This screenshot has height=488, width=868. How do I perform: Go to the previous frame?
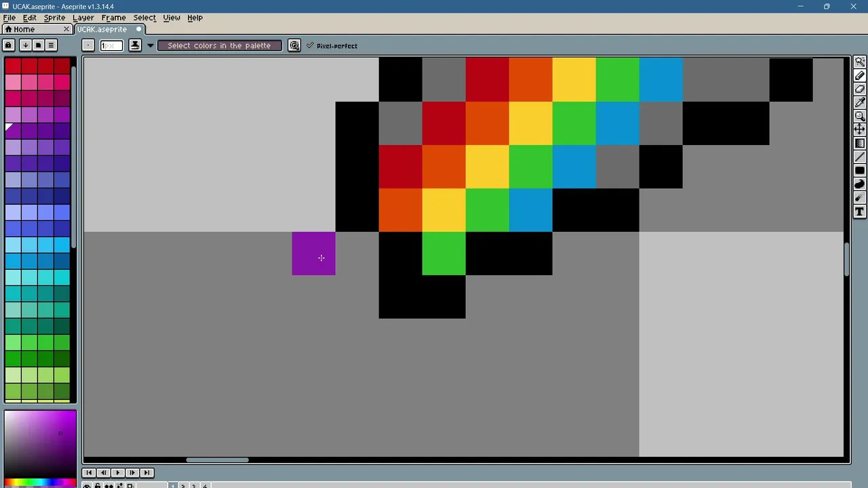103,472
